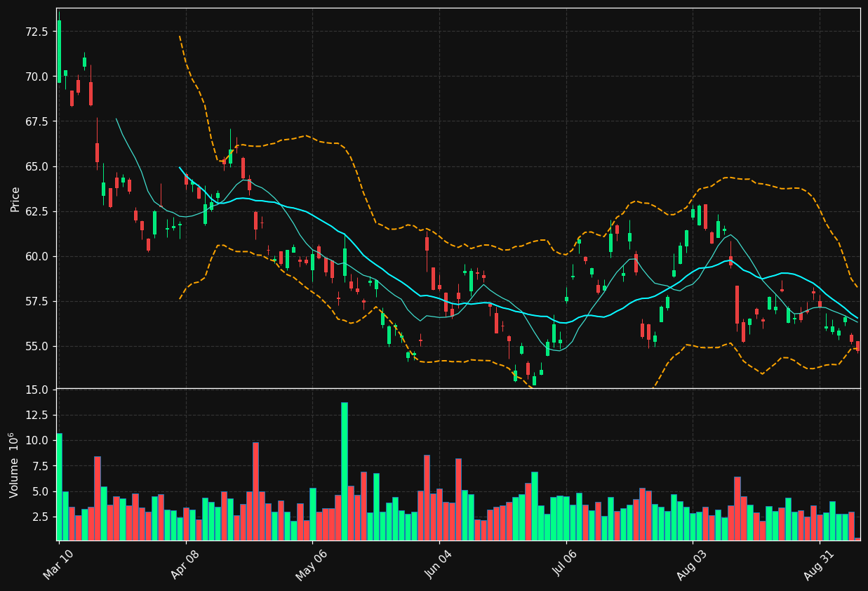Click the 'Volume 10^6' axis label
Image resolution: width=868 pixels, height=591 pixels.
pos(15,465)
